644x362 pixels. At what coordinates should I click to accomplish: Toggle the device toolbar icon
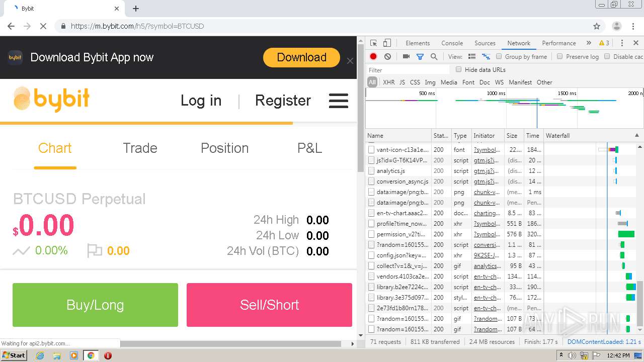click(387, 43)
